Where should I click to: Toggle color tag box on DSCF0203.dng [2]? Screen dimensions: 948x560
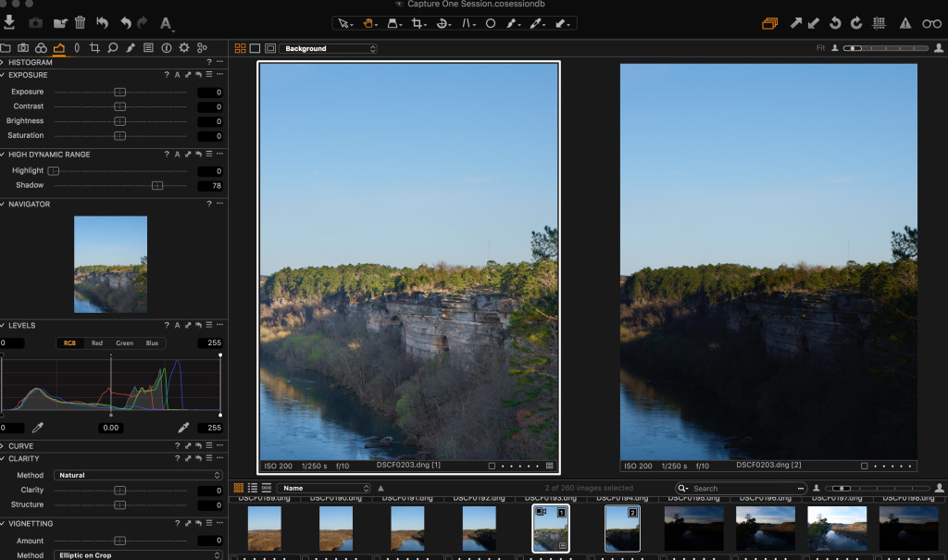click(864, 467)
